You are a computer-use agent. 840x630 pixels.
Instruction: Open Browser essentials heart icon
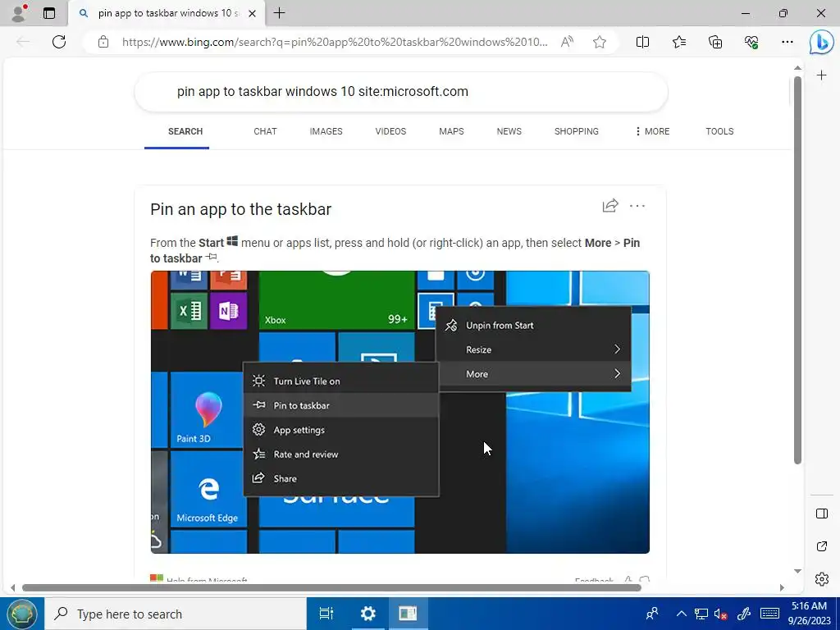point(751,42)
